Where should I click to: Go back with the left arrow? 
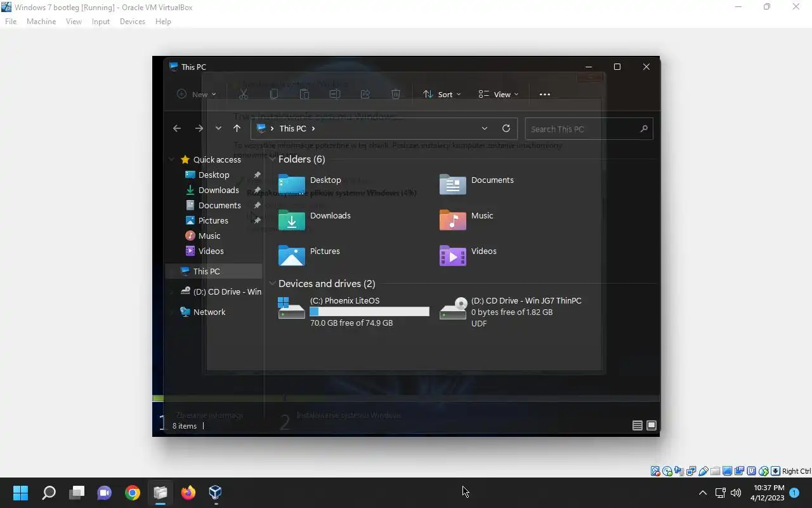177,128
